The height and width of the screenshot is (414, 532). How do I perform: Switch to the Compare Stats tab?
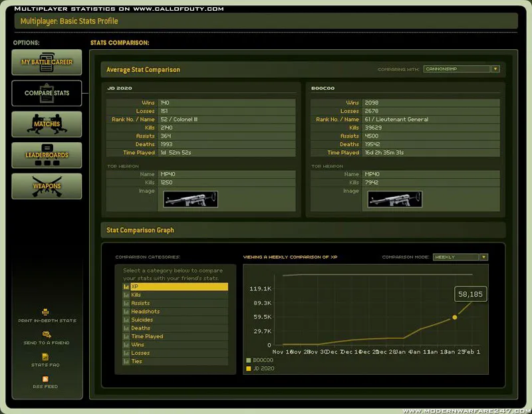coord(47,93)
